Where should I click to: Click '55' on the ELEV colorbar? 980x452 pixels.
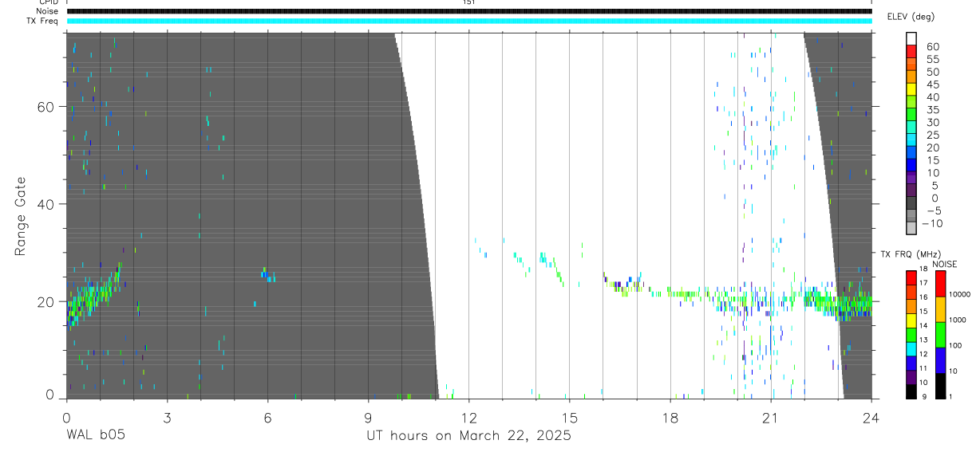[933, 59]
